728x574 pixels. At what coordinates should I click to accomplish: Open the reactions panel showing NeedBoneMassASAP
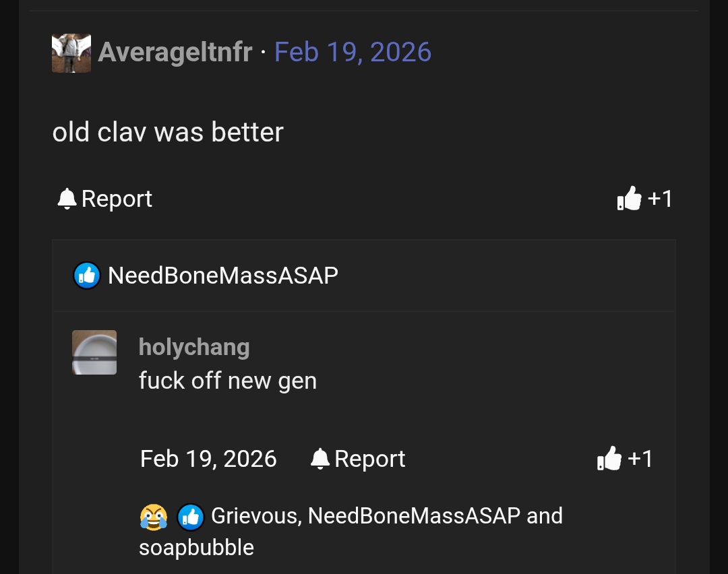pyautogui.click(x=222, y=275)
